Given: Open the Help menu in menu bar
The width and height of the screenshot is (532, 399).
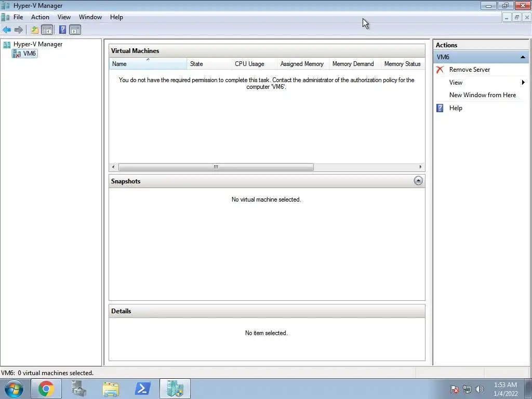Looking at the screenshot, I should [x=116, y=17].
